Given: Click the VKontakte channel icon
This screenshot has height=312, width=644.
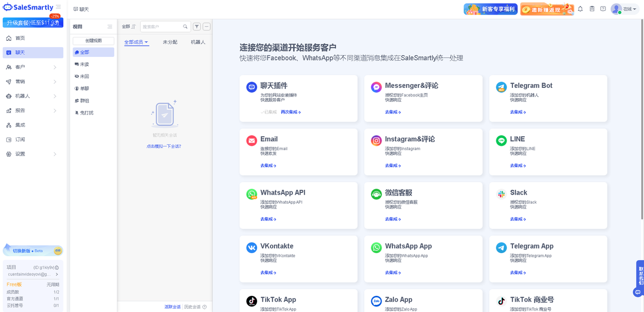Looking at the screenshot, I should pyautogui.click(x=252, y=248).
